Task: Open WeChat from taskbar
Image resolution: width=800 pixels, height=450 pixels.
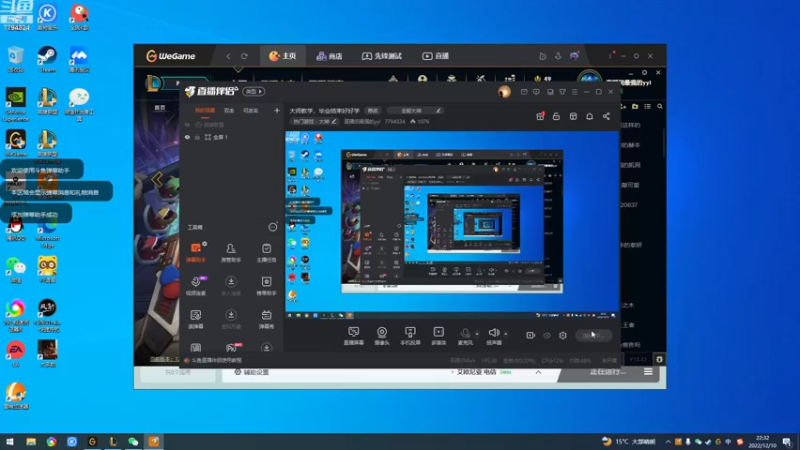Action: point(133,441)
